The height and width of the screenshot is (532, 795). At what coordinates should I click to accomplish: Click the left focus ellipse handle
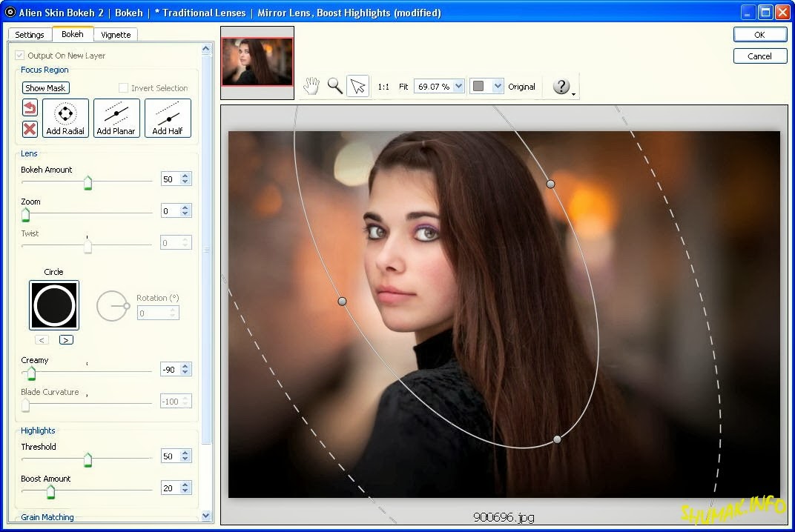[x=342, y=302]
